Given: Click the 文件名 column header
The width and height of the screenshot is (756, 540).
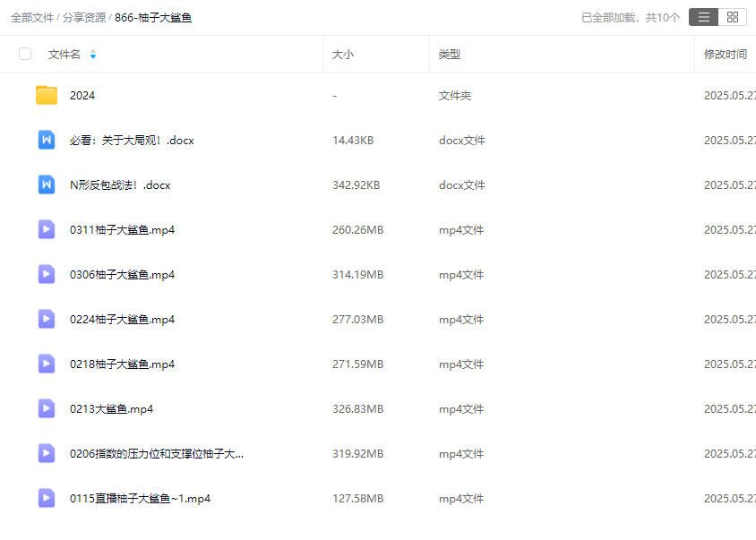Looking at the screenshot, I should click(64, 54).
